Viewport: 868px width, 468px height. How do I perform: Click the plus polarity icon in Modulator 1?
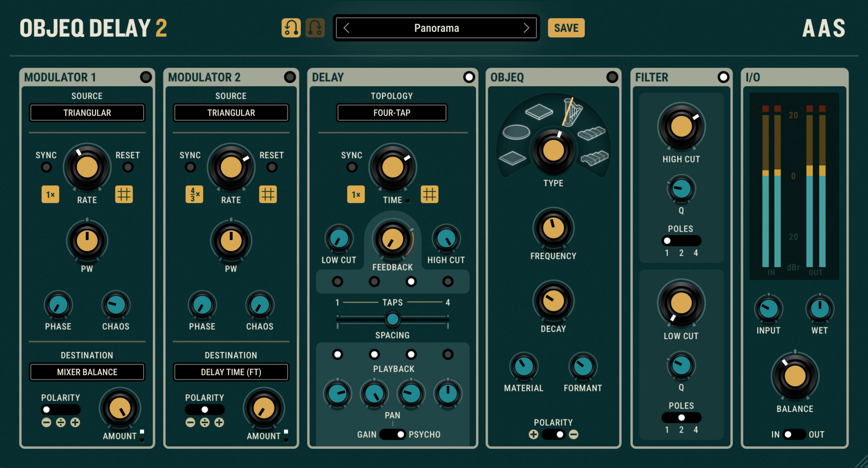click(75, 422)
